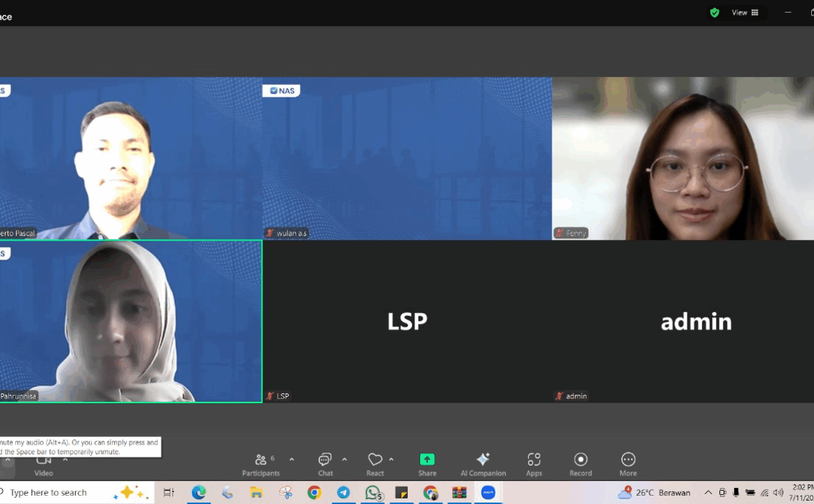Click the green encryption shield icon
Screen dimensions: 814x504
tap(715, 13)
